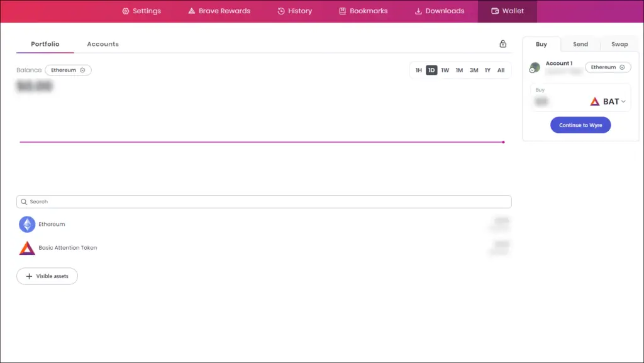The width and height of the screenshot is (644, 363).
Task: Click the History clock icon
Action: 281,11
